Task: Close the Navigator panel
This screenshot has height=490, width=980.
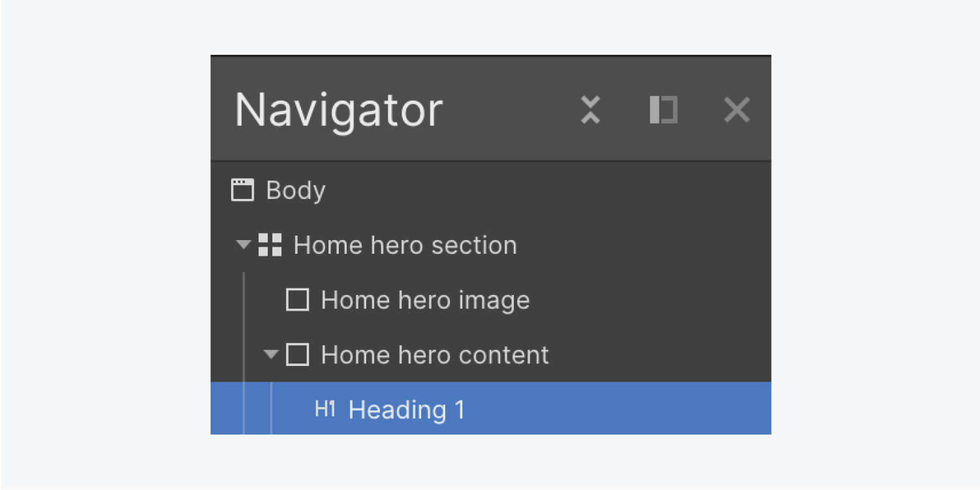Action: 736,110
